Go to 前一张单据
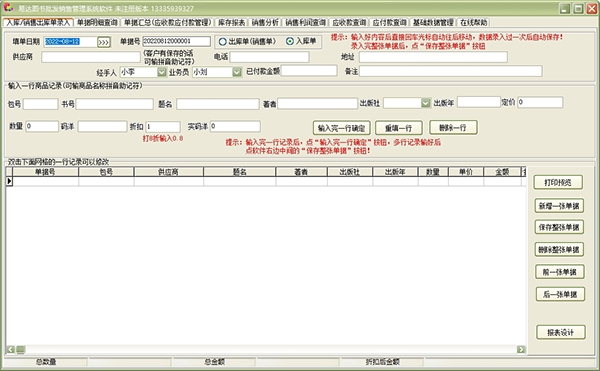Image resolution: width=600 pixels, height=371 pixels. click(560, 272)
